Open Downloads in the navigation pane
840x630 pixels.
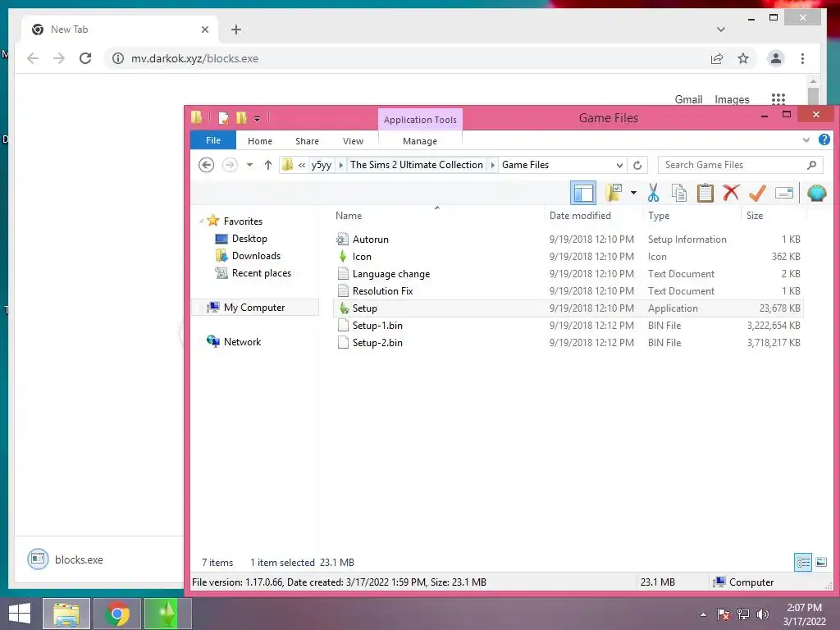256,256
